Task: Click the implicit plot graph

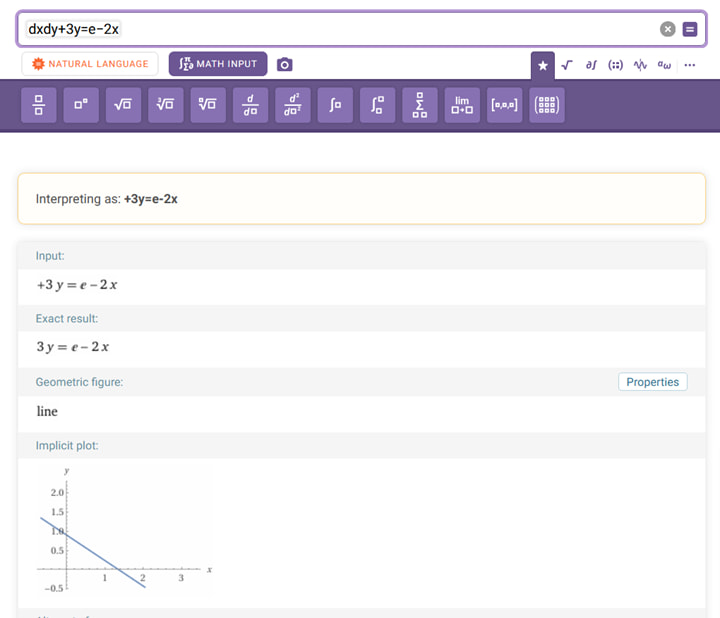Action: [x=124, y=530]
